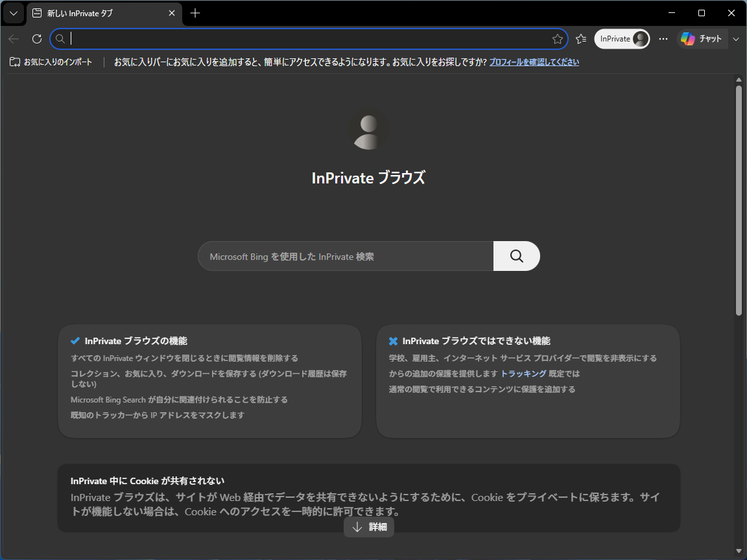This screenshot has width=747, height=560.
Task: Minimize the browser window
Action: [x=672, y=14]
